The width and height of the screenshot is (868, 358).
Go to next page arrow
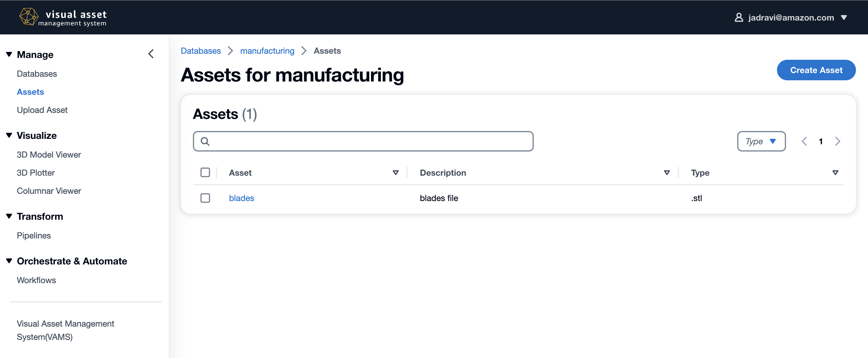click(x=837, y=141)
